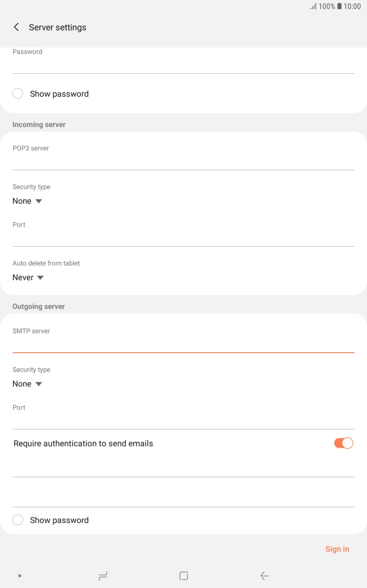Screen dimensions: 367x588
Task: Tap the Back navigation arrow at bottom
Action: pyautogui.click(x=264, y=575)
